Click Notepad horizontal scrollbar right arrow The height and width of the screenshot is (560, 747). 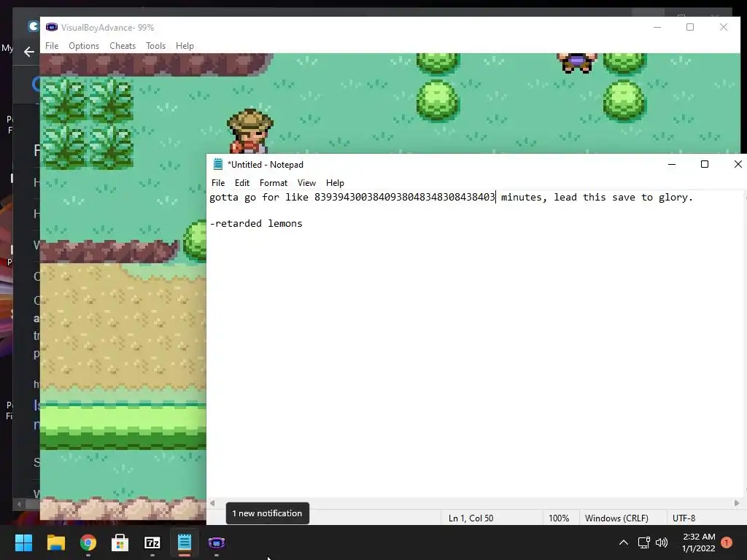tap(737, 503)
